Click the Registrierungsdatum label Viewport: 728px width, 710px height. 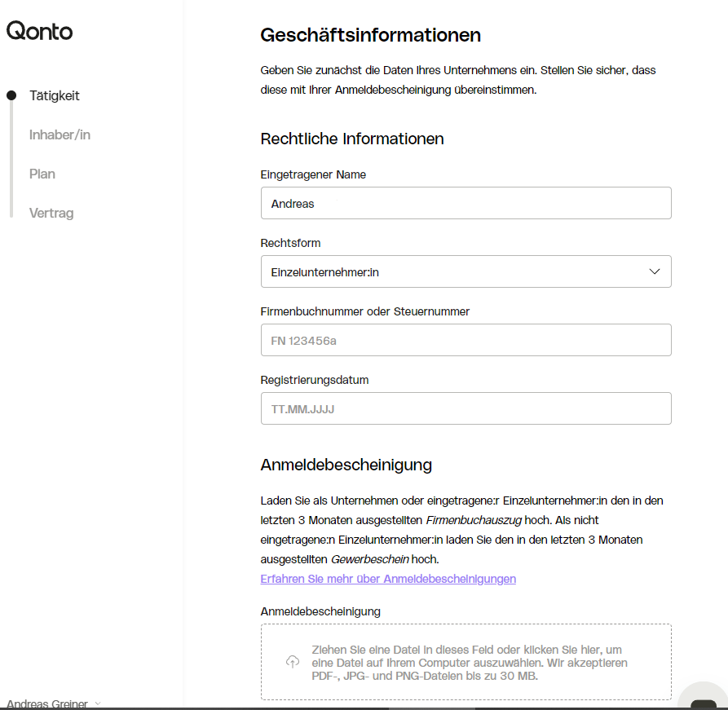(315, 380)
